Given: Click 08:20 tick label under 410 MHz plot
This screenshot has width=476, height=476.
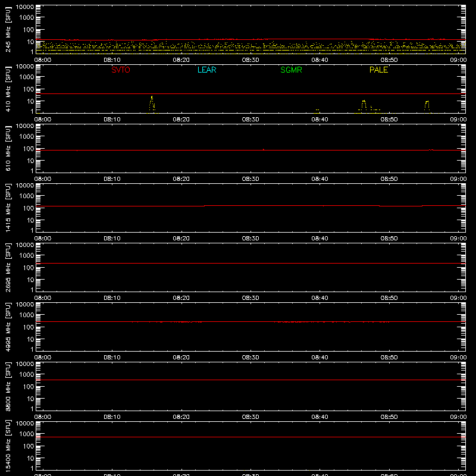Looking at the screenshot, I should (181, 120).
